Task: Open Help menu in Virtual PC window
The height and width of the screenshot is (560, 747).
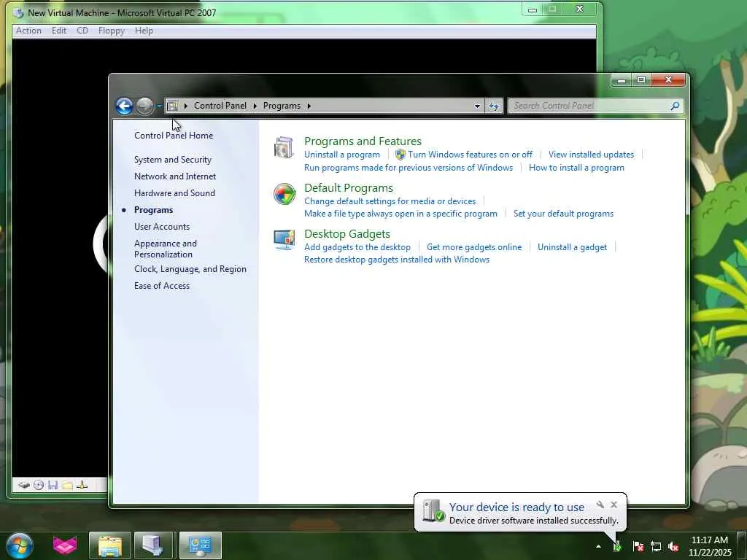Action: [144, 31]
